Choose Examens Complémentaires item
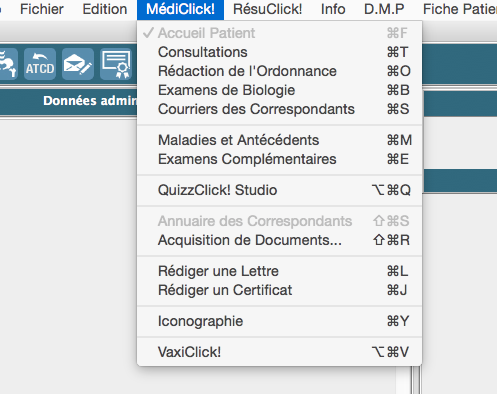 279,159
